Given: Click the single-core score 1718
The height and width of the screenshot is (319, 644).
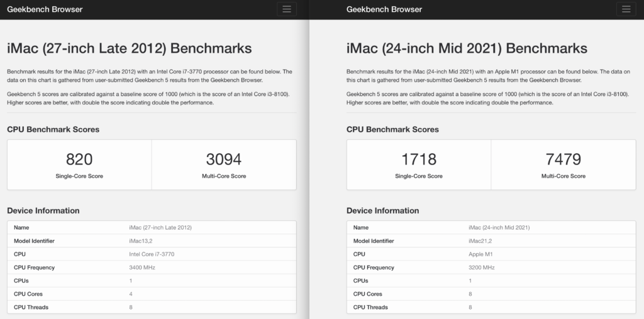Looking at the screenshot, I should tap(419, 159).
